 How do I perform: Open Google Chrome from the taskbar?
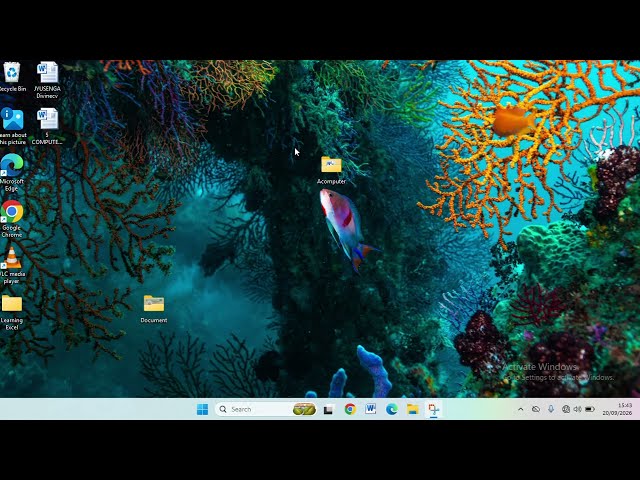[x=350, y=409]
